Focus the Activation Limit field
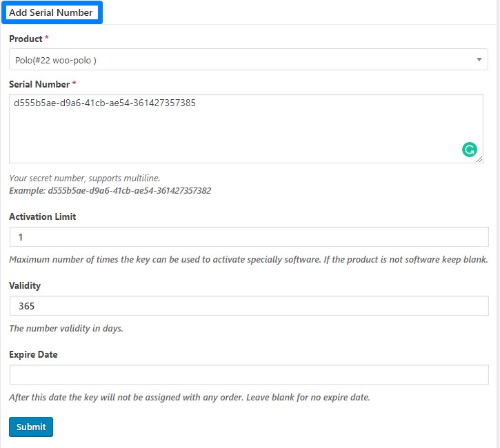Image resolution: width=500 pixels, height=448 pixels. pos(249,236)
